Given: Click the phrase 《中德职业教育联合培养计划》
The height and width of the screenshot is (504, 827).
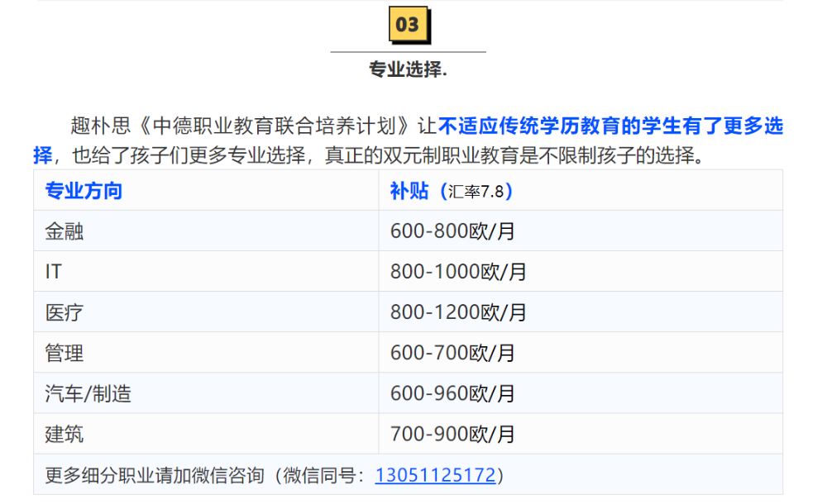Looking at the screenshot, I should pyautogui.click(x=275, y=126).
